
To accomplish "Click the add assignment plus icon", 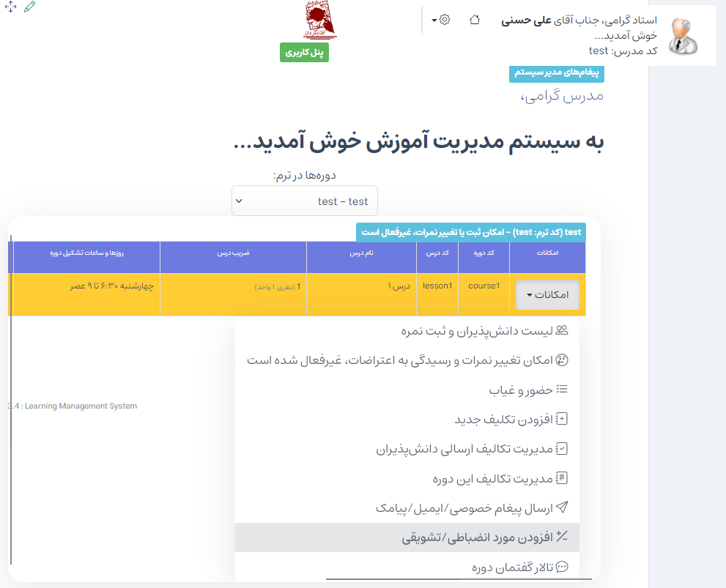I will point(562,419).
